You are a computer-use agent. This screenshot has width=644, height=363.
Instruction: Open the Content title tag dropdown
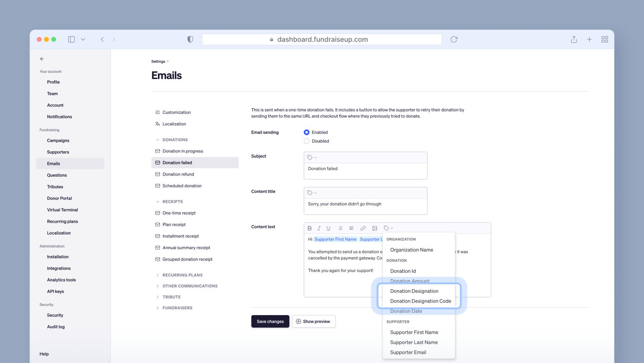point(312,193)
